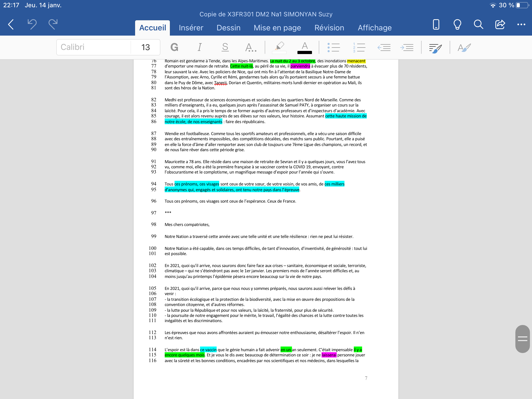Image resolution: width=532 pixels, height=399 pixels.
Task: Open the Share document icon
Action: click(x=500, y=25)
